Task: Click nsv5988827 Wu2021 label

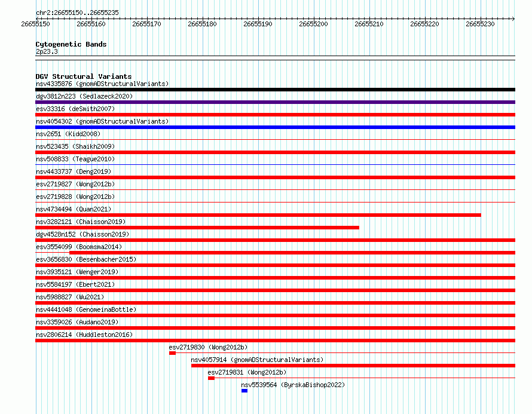Action: [x=70, y=297]
